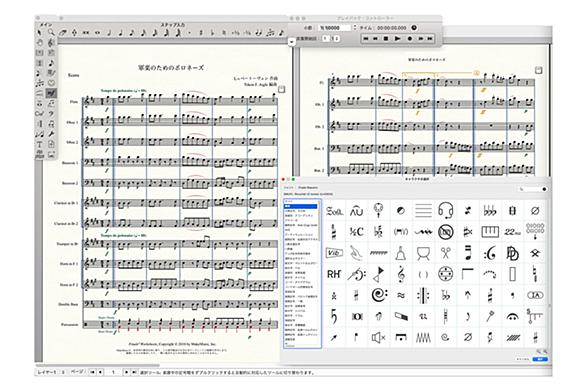
Task: Click the blue Select button in symbol dialog
Action: point(540,359)
